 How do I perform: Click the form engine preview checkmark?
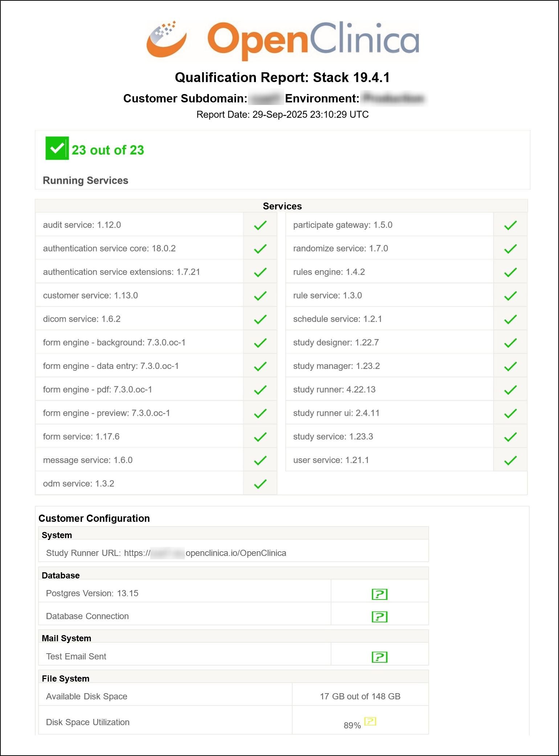point(260,413)
